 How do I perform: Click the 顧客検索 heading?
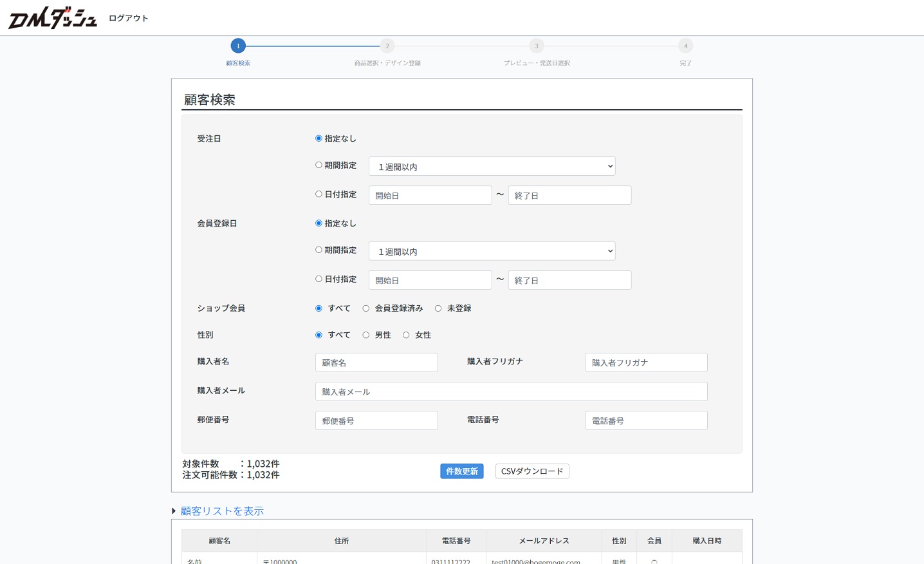pos(210,100)
